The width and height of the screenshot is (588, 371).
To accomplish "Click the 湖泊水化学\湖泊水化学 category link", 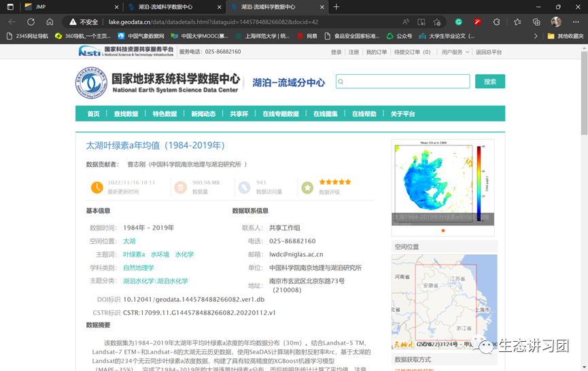I will [x=155, y=281].
